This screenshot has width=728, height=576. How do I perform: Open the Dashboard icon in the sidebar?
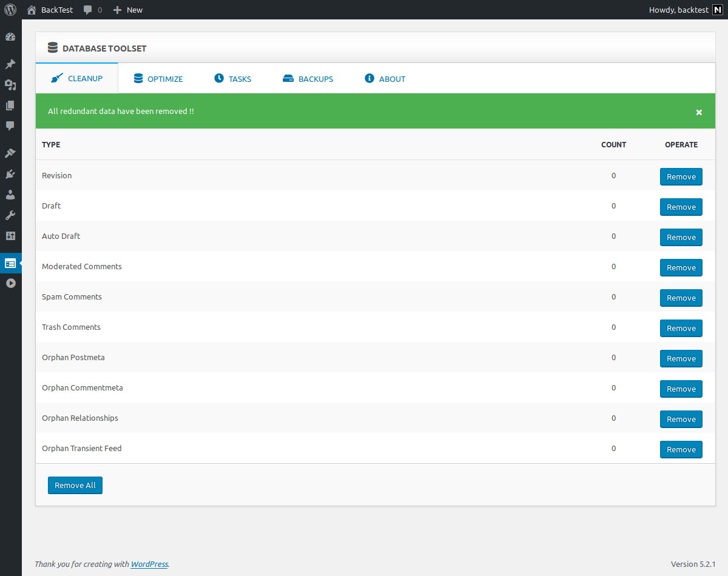click(x=10, y=37)
